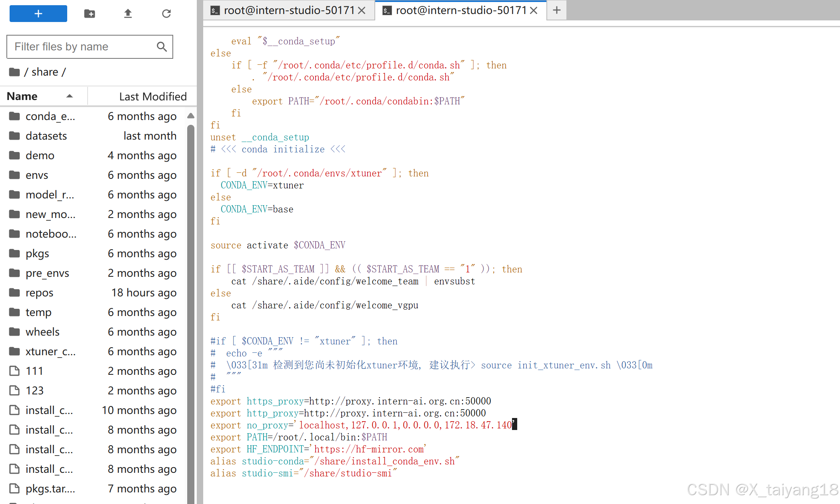This screenshot has height=504, width=840.
Task: Close the second active terminal tab
Action: pos(534,10)
